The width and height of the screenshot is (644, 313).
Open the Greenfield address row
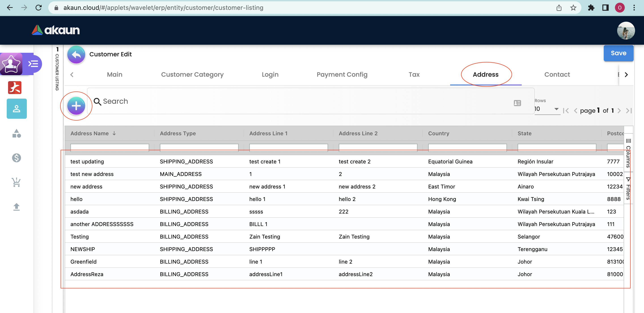click(x=83, y=262)
